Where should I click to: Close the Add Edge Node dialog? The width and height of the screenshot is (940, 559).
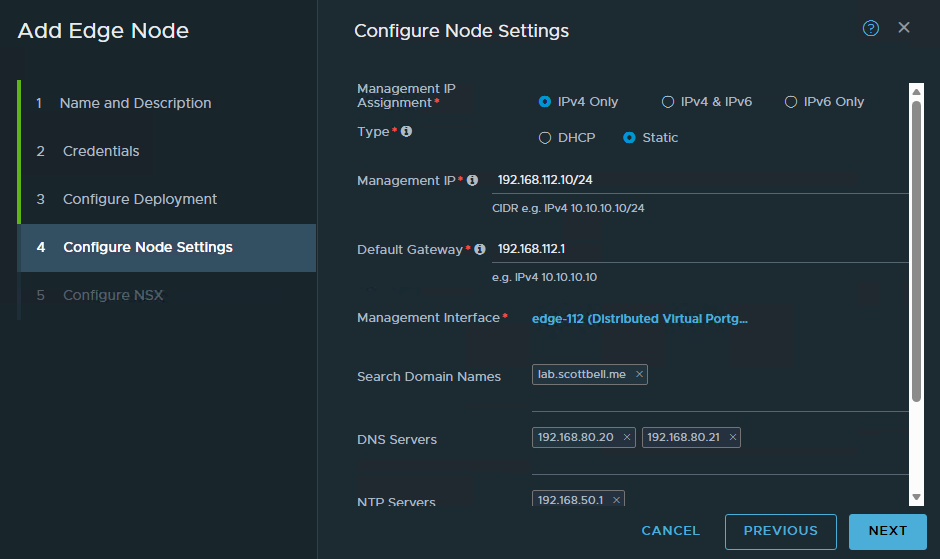pos(903,28)
